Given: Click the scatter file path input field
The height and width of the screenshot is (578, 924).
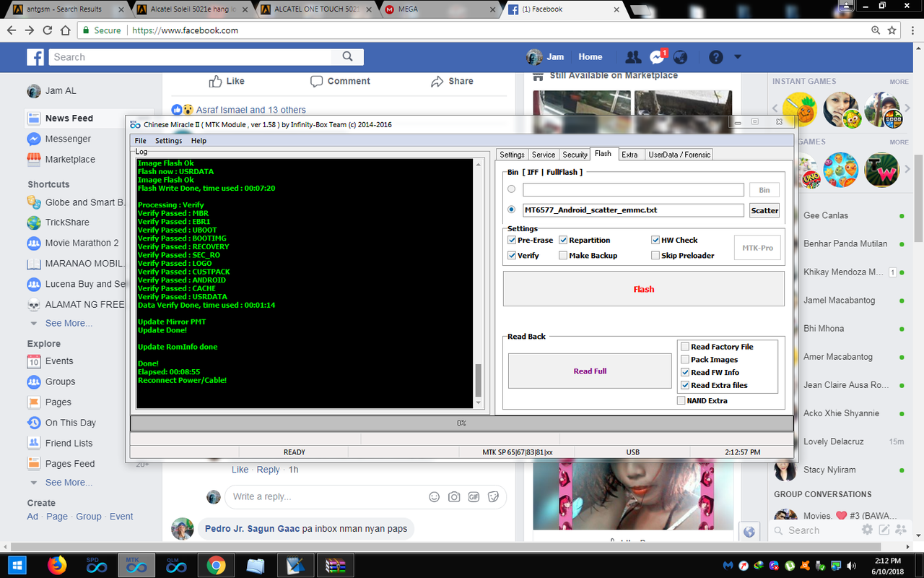Looking at the screenshot, I should tap(633, 210).
